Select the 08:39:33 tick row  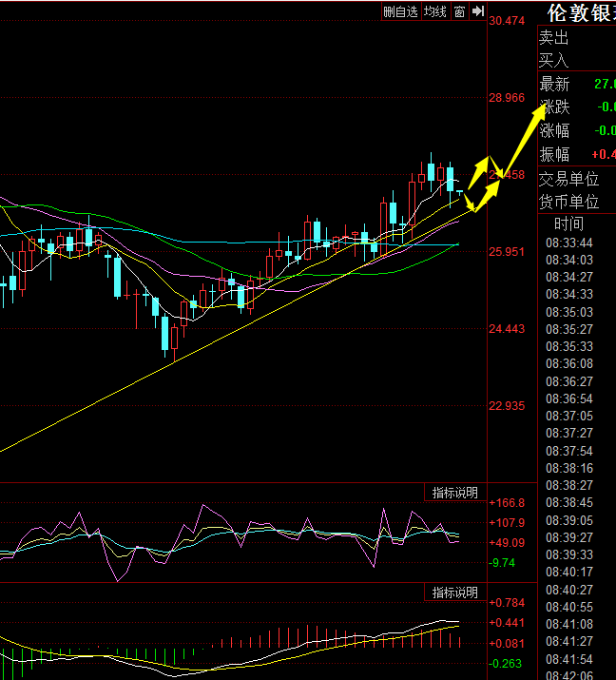pos(569,554)
